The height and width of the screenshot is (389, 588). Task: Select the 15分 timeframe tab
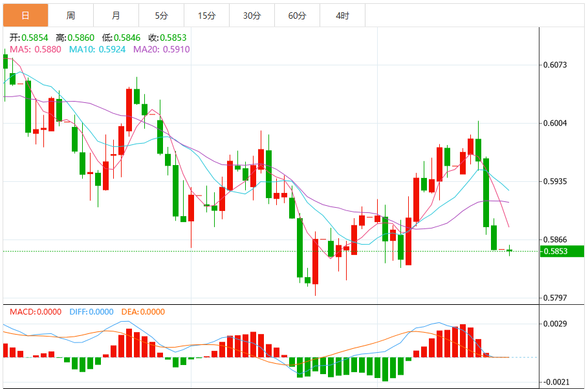click(206, 15)
